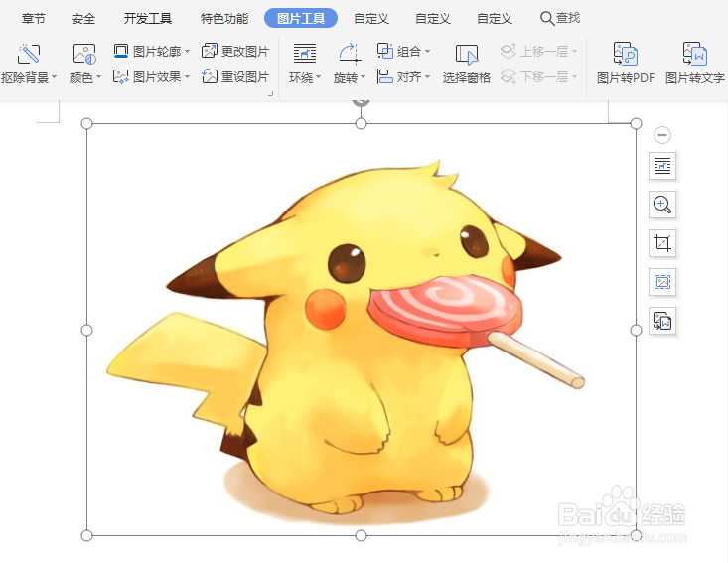Click the left-middle resize handle

point(86,330)
